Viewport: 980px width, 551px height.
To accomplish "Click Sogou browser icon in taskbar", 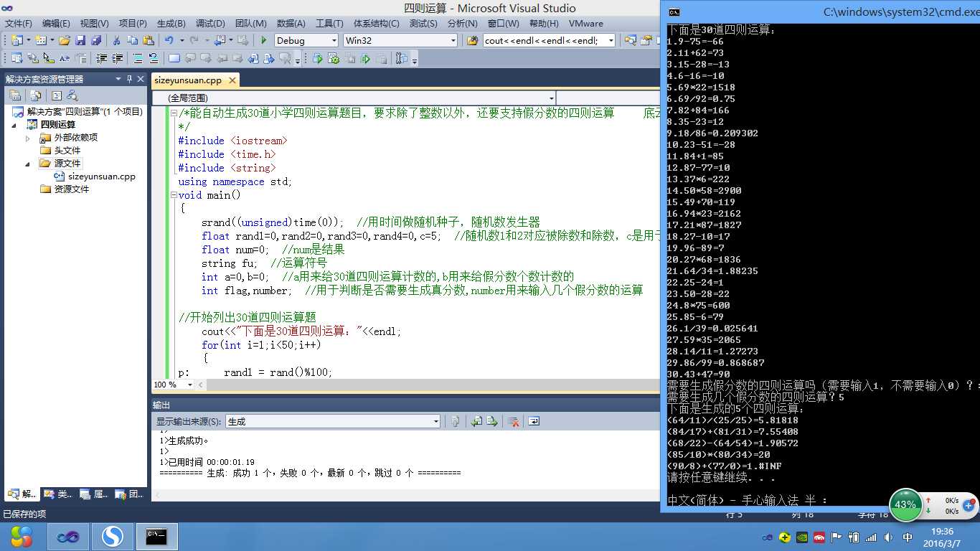I will (113, 537).
